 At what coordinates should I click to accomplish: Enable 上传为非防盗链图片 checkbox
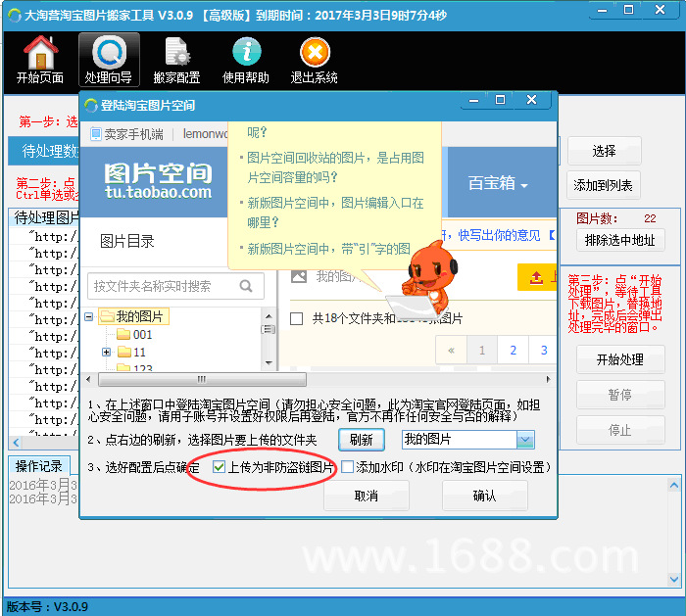pos(219,467)
